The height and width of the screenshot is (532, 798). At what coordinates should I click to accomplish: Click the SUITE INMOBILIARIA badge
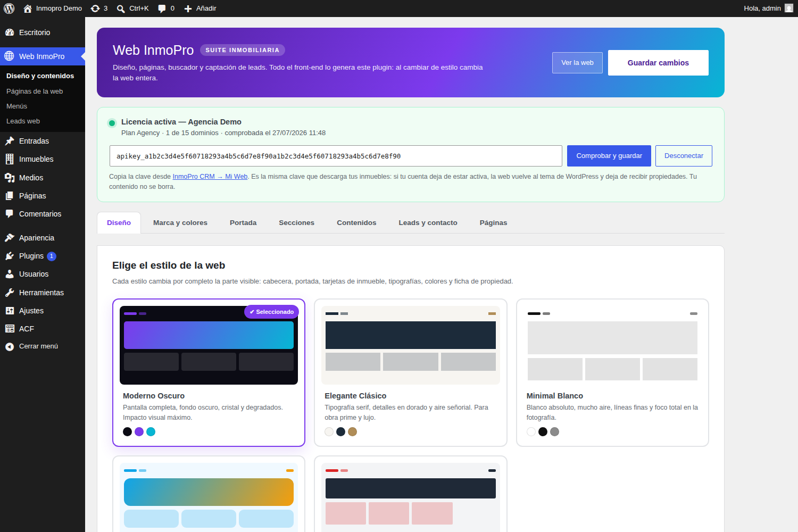point(243,50)
